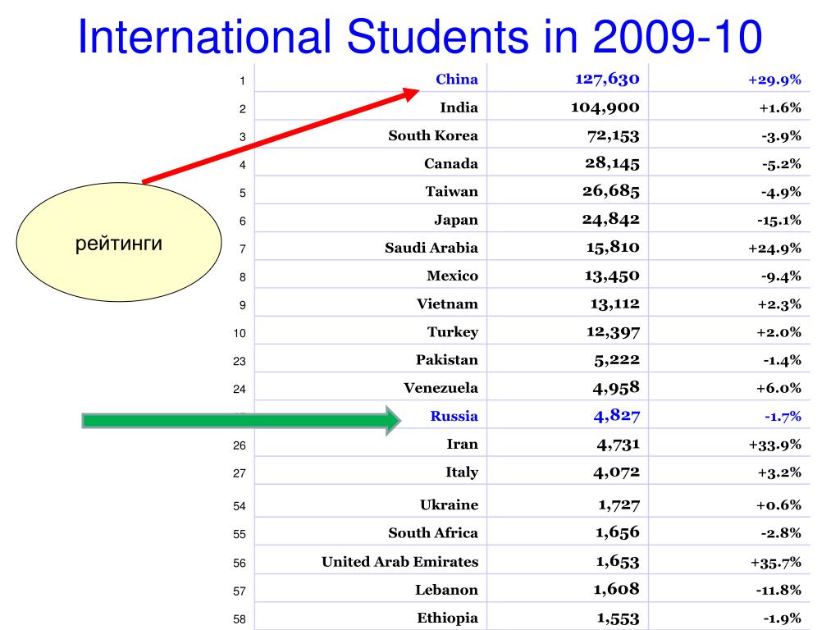The width and height of the screenshot is (840, 630).
Task: Click the percentage '+35.7%'
Action: (x=776, y=563)
